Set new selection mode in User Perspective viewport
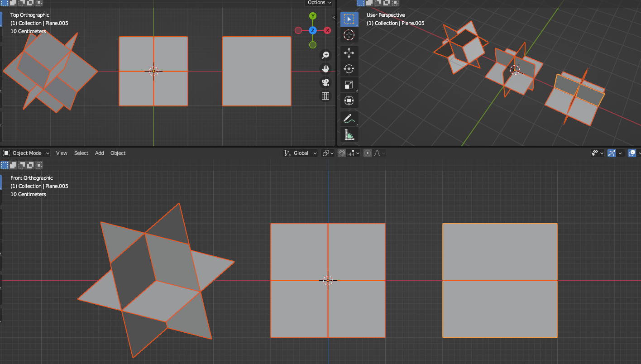The height and width of the screenshot is (364, 641). coord(361,2)
